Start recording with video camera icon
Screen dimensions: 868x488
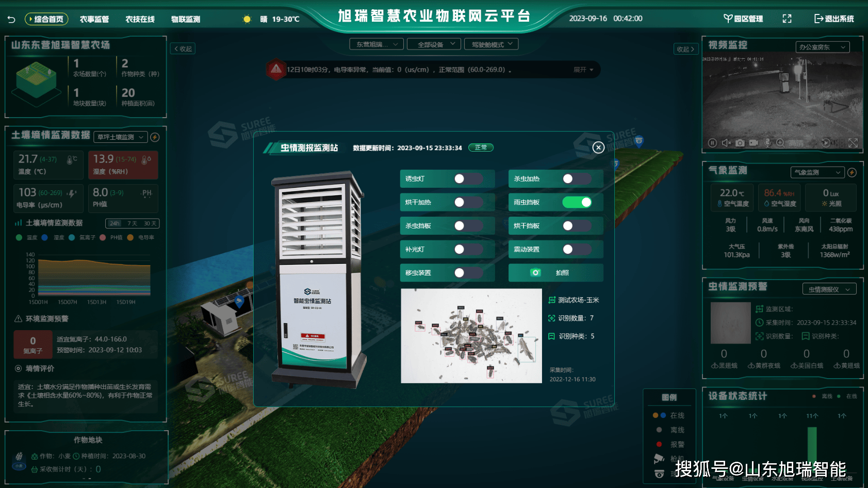pos(754,143)
